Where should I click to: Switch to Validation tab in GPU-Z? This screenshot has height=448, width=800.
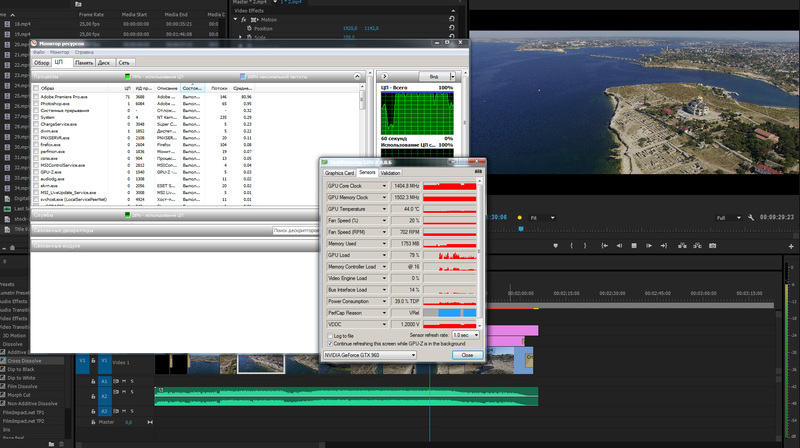(x=390, y=173)
